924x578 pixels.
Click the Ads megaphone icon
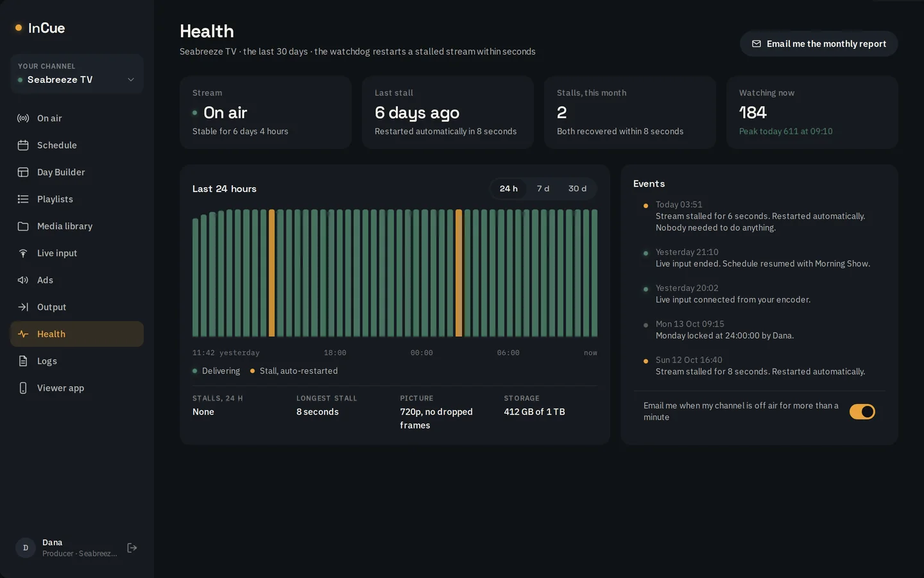[x=23, y=280]
